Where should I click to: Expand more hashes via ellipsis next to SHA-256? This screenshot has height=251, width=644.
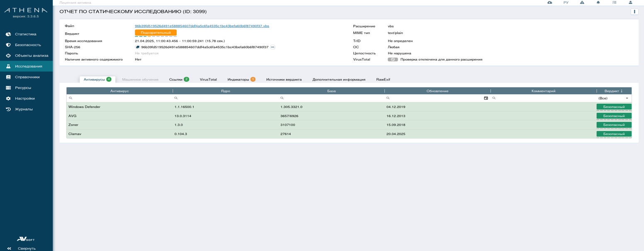click(272, 47)
